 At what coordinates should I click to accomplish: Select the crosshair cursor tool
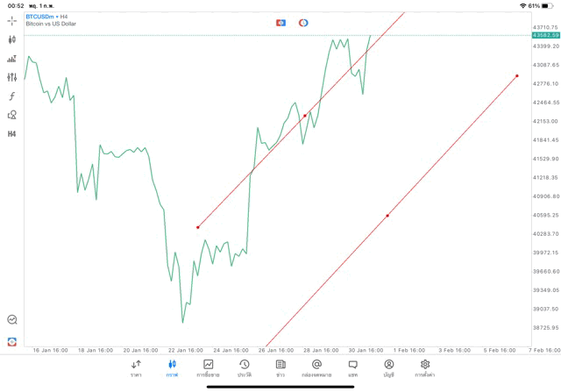12,20
